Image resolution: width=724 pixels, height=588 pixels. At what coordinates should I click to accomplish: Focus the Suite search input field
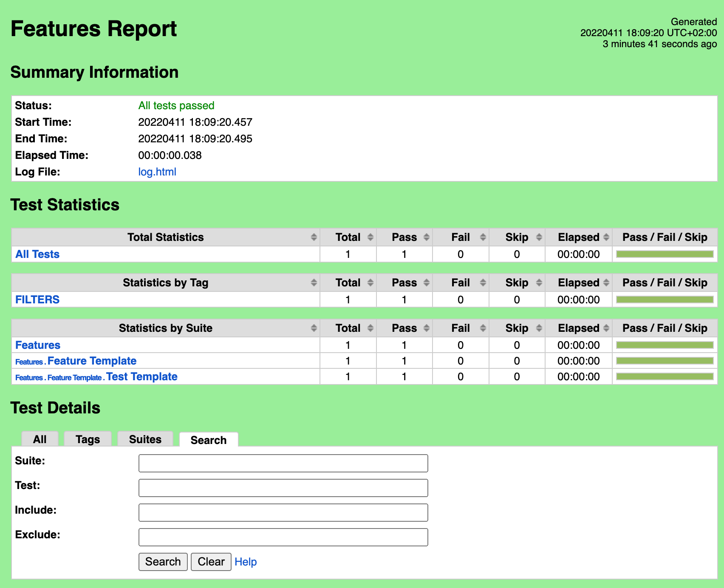click(x=283, y=463)
